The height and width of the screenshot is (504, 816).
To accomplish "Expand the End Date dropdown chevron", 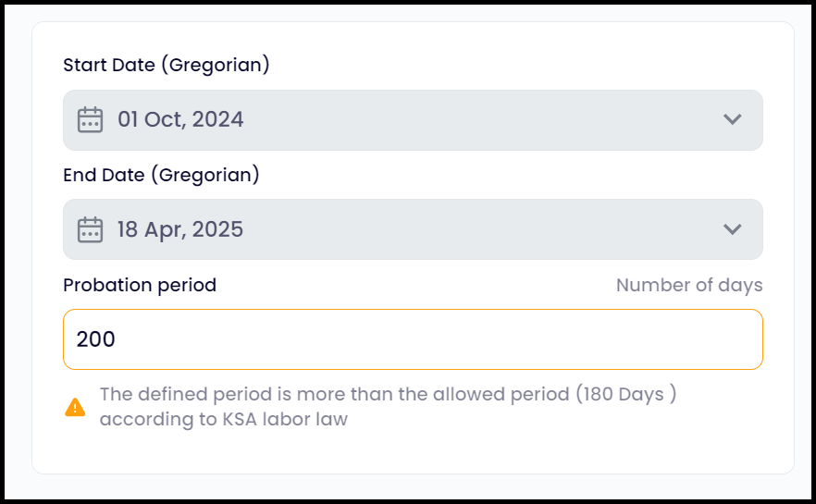I will [x=733, y=229].
